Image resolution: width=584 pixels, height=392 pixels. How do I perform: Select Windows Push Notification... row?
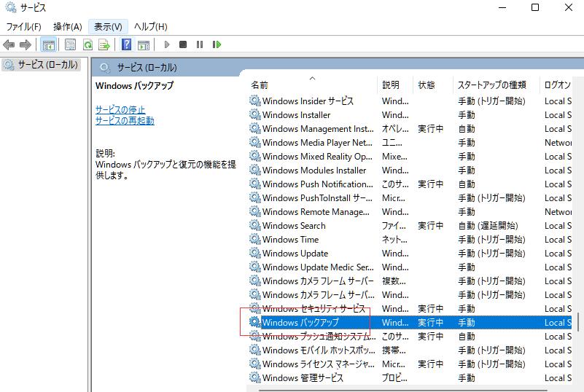pyautogui.click(x=410, y=184)
